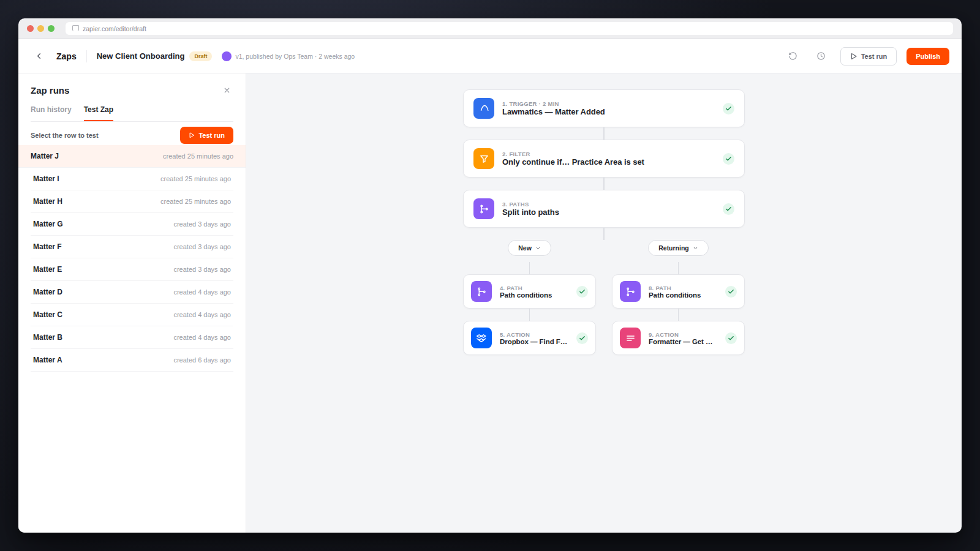The image size is (980, 551).
Task: Click the Formatter action icon
Action: coord(630,338)
